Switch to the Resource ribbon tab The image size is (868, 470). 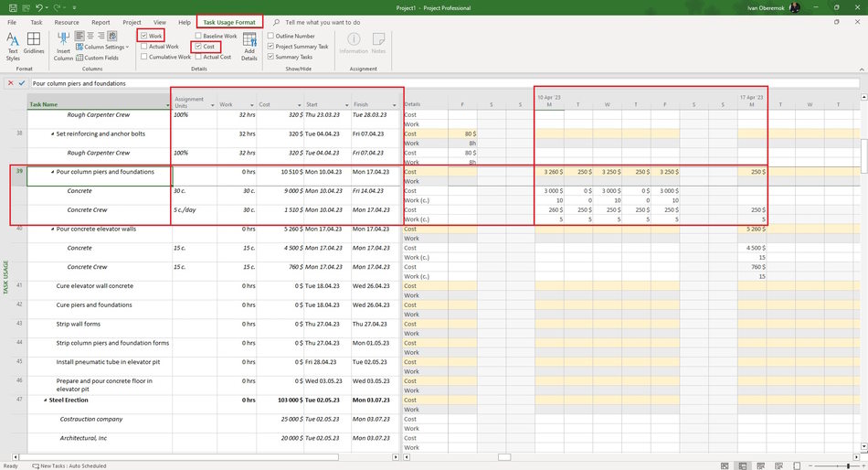[x=67, y=22]
